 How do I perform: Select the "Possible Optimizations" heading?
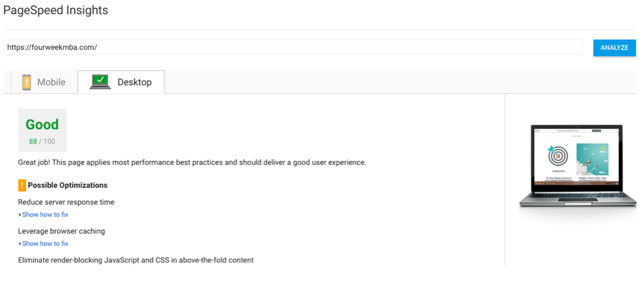click(x=67, y=186)
